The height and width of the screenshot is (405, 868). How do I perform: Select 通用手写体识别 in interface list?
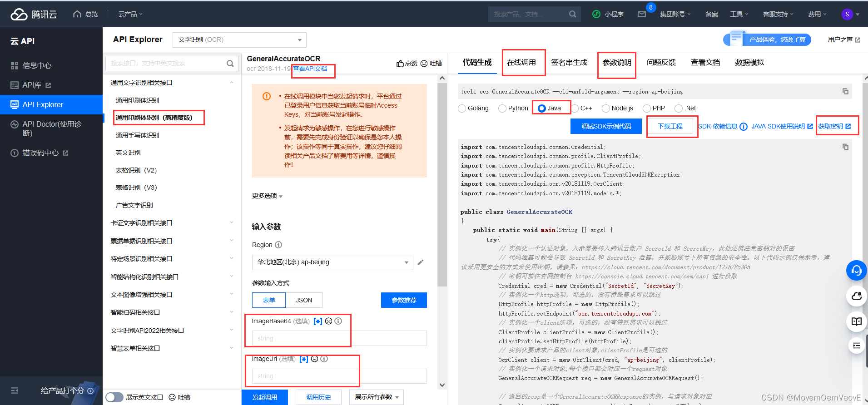(137, 135)
